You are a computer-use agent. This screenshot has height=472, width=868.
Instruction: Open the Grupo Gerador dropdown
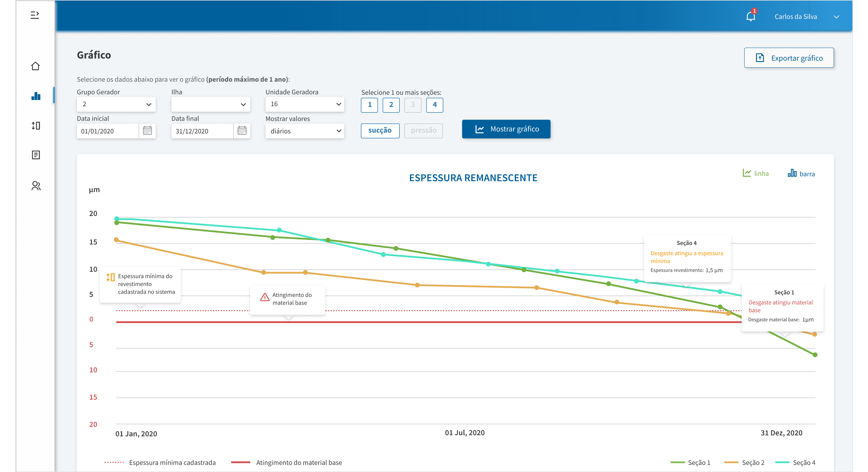click(116, 104)
